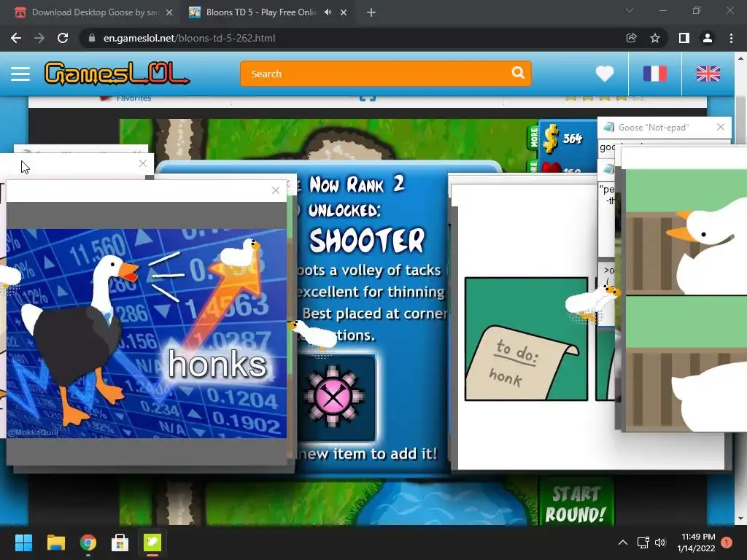Bookmark this page with the star
The image size is (747, 560).
point(655,38)
